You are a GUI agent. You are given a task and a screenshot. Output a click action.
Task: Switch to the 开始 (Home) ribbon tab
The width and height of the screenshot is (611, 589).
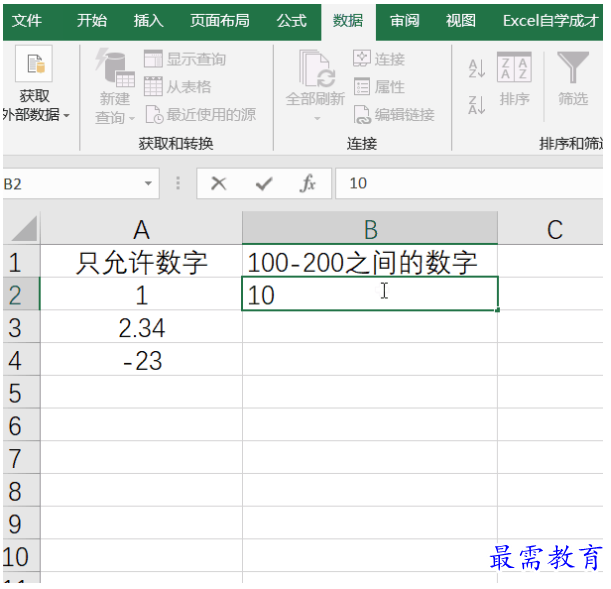92,21
